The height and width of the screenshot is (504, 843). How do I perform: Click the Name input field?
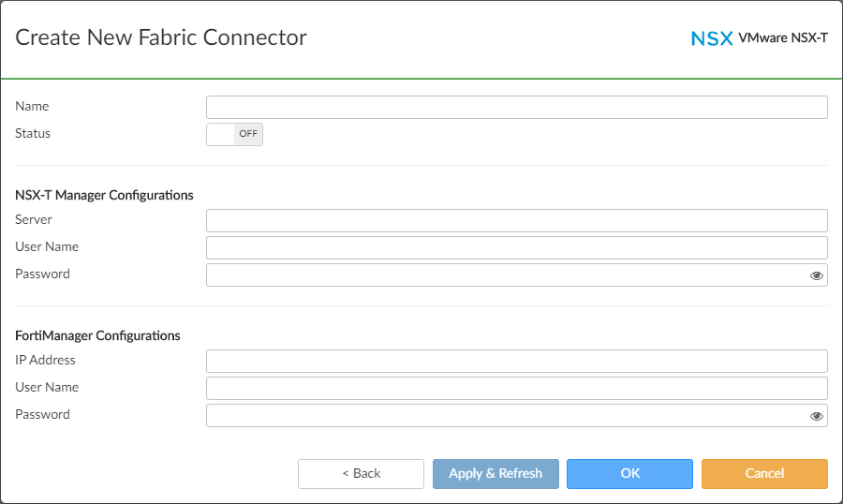tap(516, 107)
